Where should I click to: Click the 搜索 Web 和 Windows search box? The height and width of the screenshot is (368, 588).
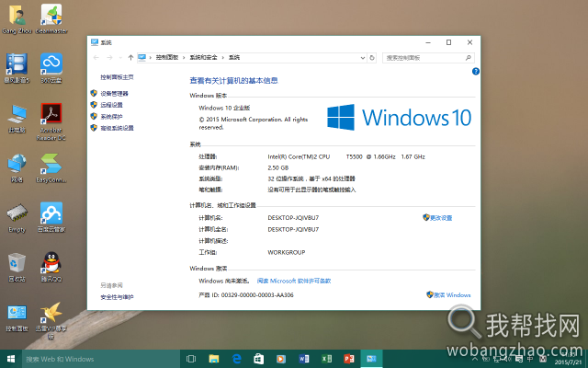(101, 359)
